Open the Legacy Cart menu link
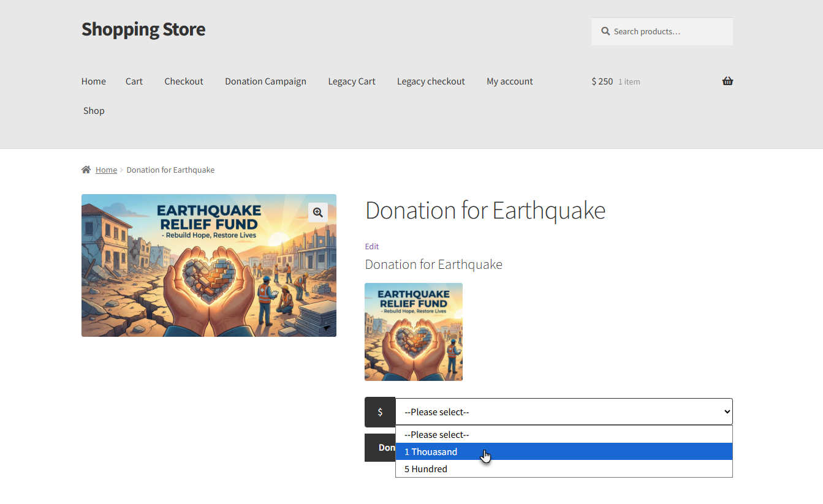This screenshot has width=823, height=504. [351, 81]
